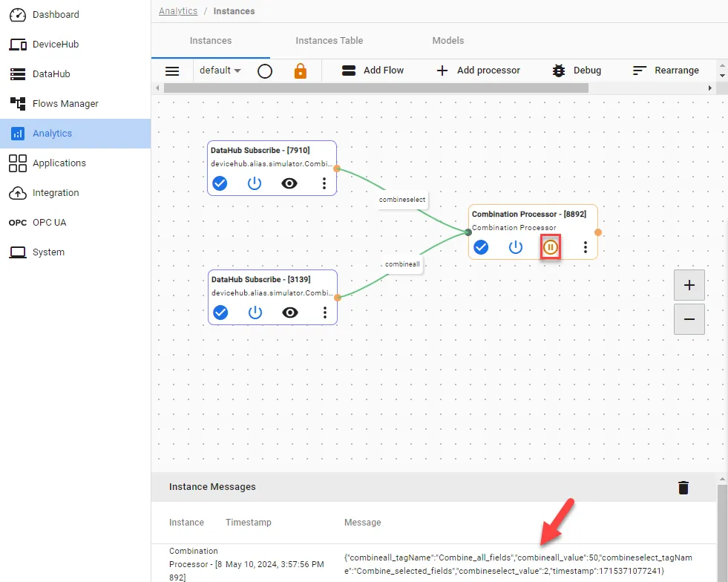
Task: Click the checkmark on DataHub Subscribe 3139
Action: [220, 313]
